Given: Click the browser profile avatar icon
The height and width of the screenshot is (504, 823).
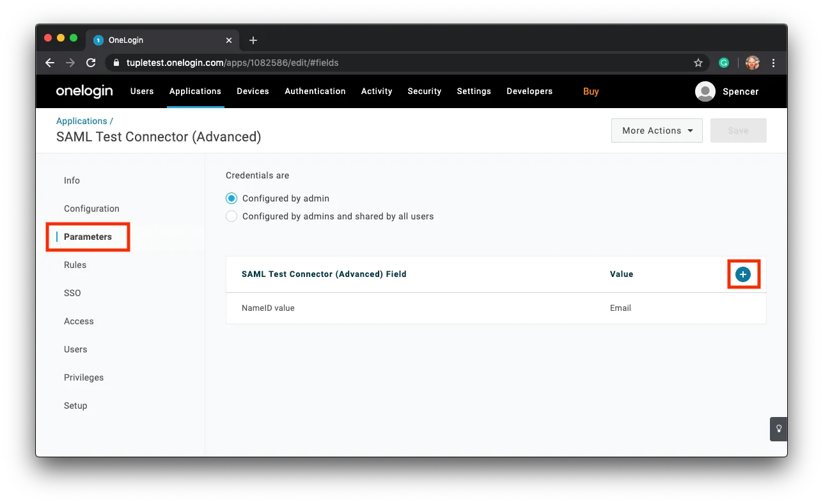Looking at the screenshot, I should coord(752,63).
